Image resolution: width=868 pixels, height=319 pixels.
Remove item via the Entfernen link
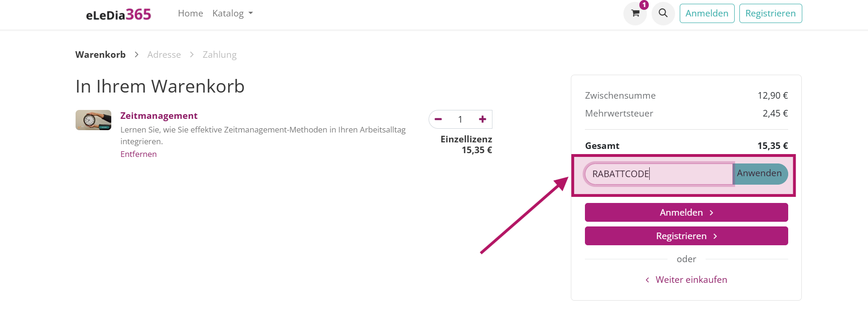click(x=138, y=154)
